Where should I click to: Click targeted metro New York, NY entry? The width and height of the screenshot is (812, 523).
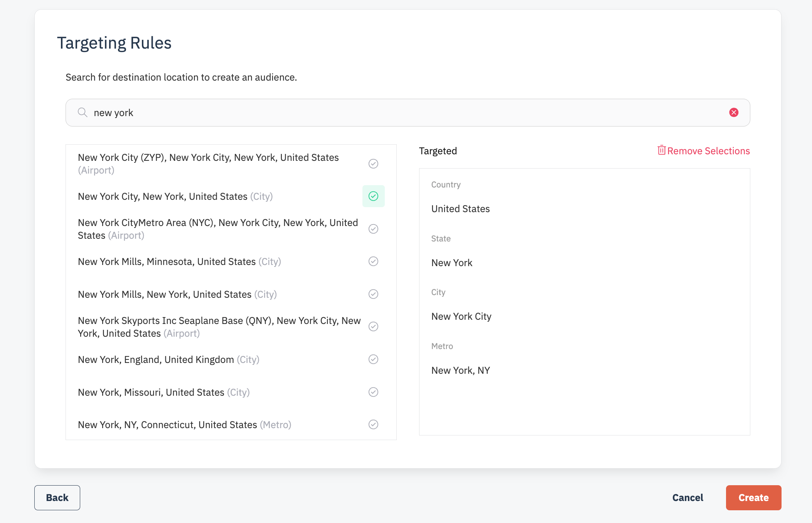click(460, 370)
